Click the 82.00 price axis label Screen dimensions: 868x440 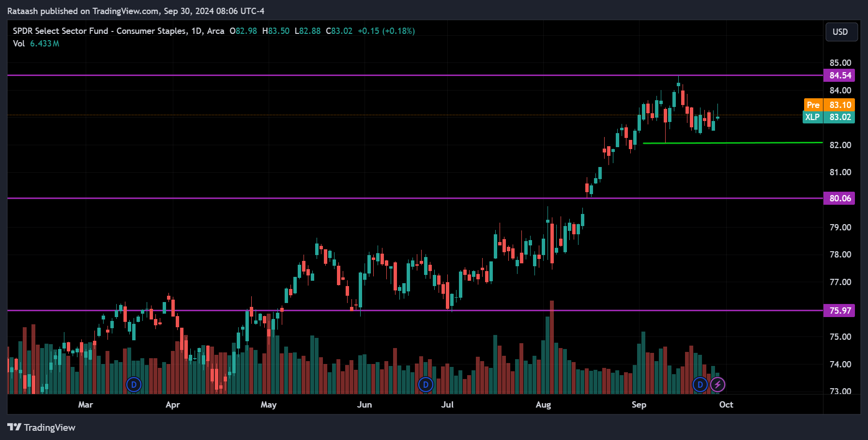[840, 145]
